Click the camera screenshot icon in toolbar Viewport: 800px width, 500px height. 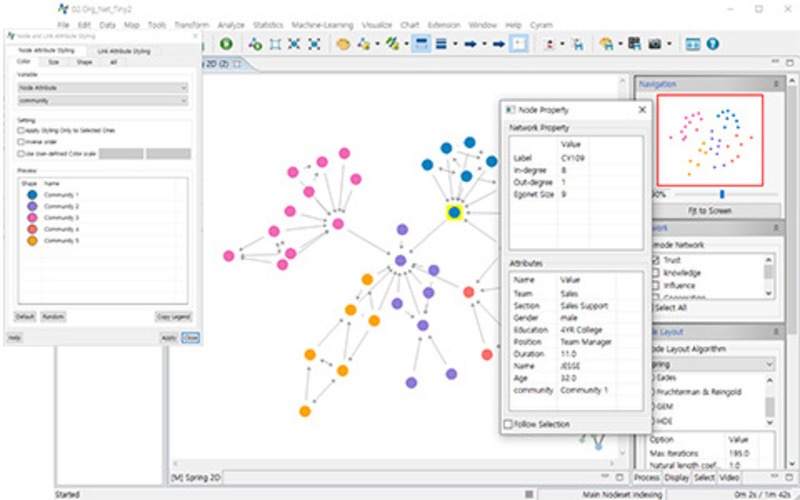[655, 44]
